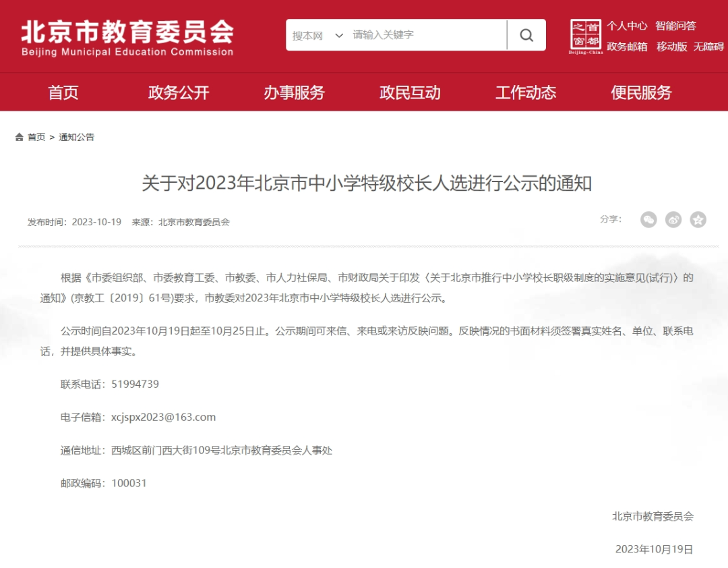Share via the WeChat icon
This screenshot has width=728, height=568.
pyautogui.click(x=648, y=219)
